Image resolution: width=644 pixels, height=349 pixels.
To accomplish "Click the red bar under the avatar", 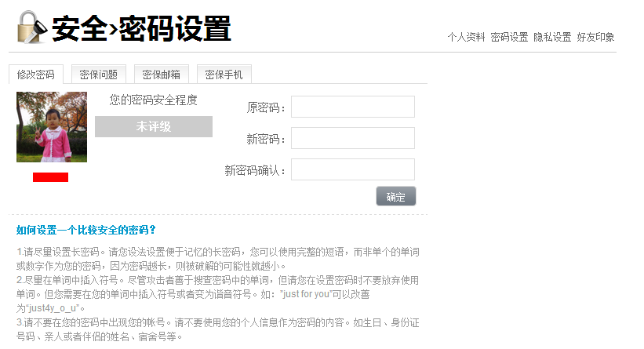I will 50,177.
